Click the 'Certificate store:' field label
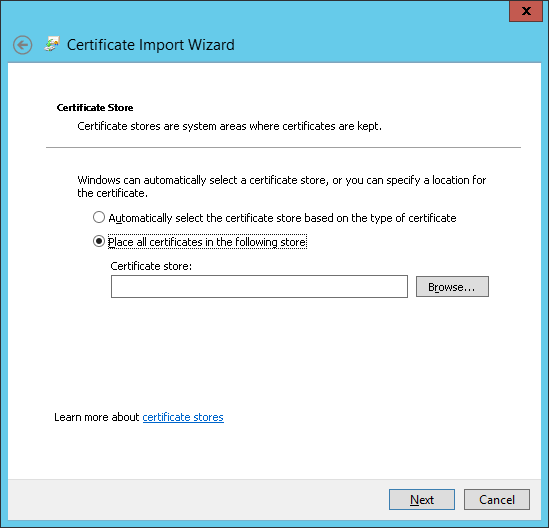This screenshot has width=549, height=528. click(x=151, y=266)
